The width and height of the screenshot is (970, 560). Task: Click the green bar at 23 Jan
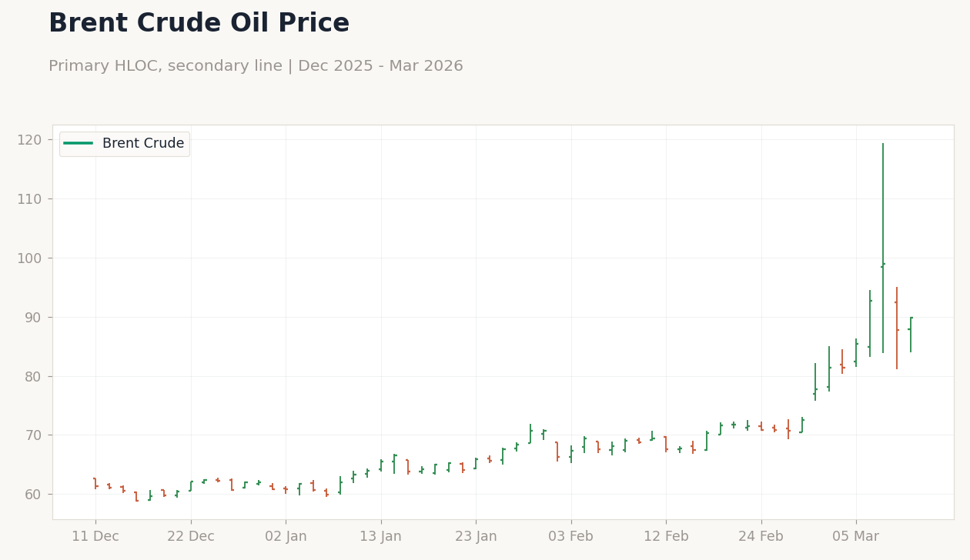pos(476,464)
